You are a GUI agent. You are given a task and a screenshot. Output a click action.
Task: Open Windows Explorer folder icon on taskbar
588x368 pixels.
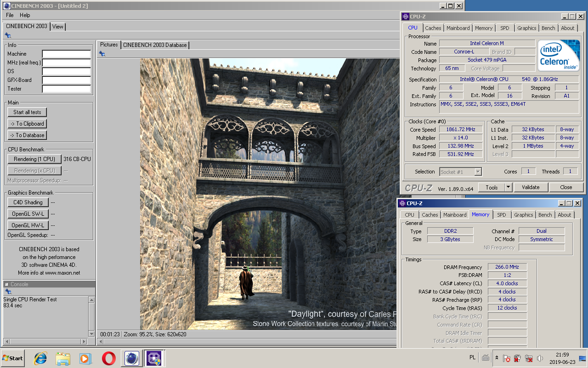tap(63, 358)
